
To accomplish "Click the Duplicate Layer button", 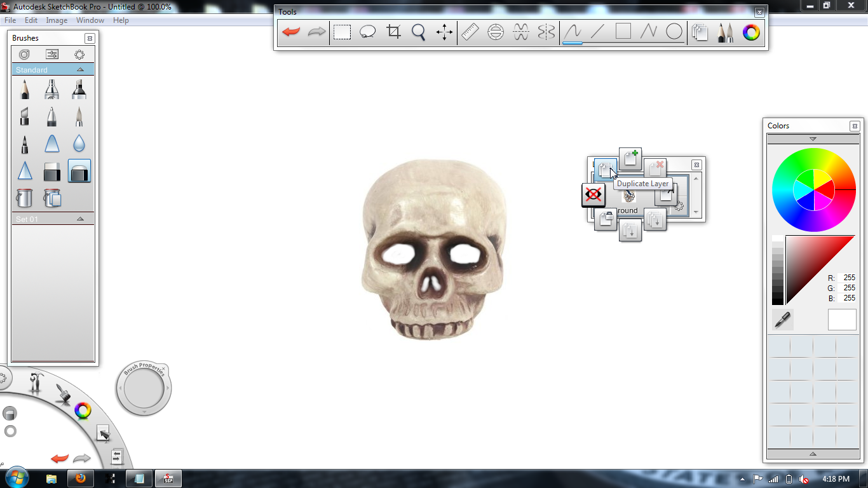I will click(606, 169).
